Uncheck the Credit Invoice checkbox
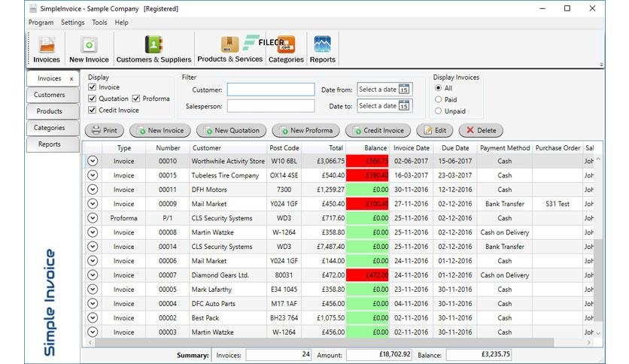Screen dimensions: 629x364 pyautogui.click(x=93, y=110)
